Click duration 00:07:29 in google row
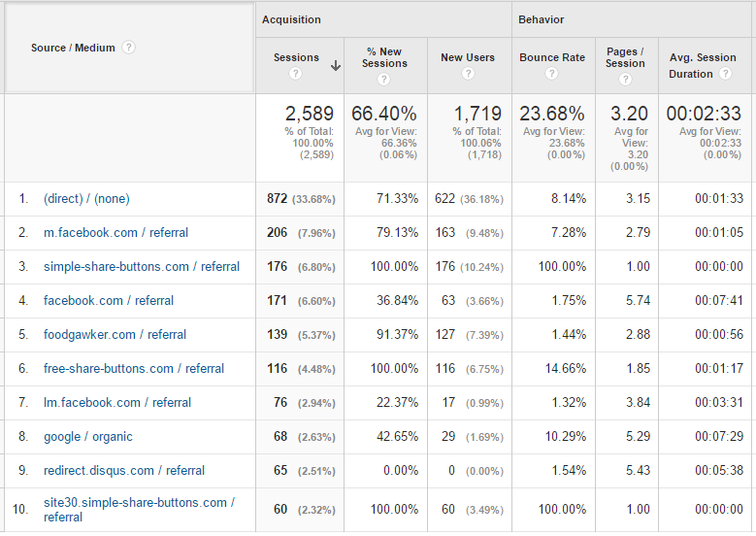The height and width of the screenshot is (536, 756). click(x=719, y=437)
